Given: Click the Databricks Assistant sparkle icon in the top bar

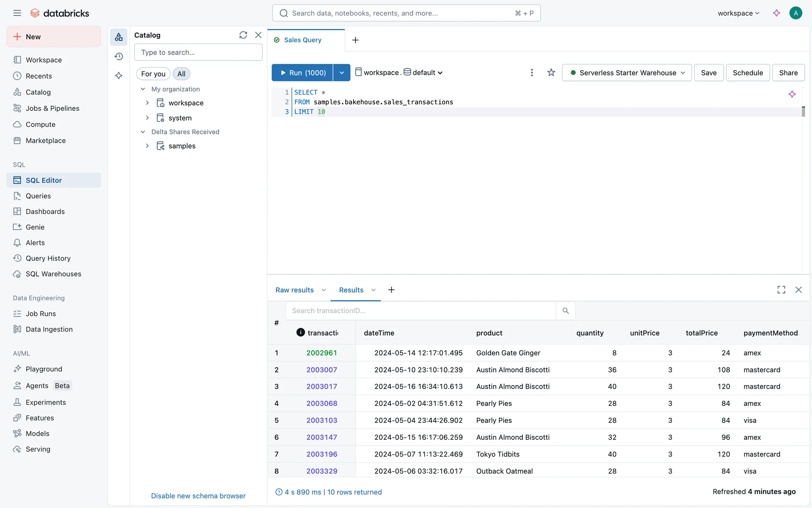Looking at the screenshot, I should 776,13.
